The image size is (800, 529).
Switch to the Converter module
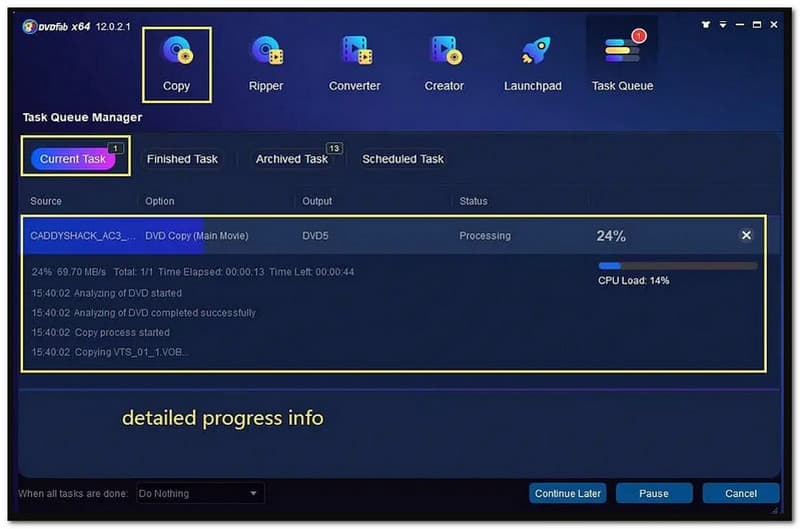354,63
